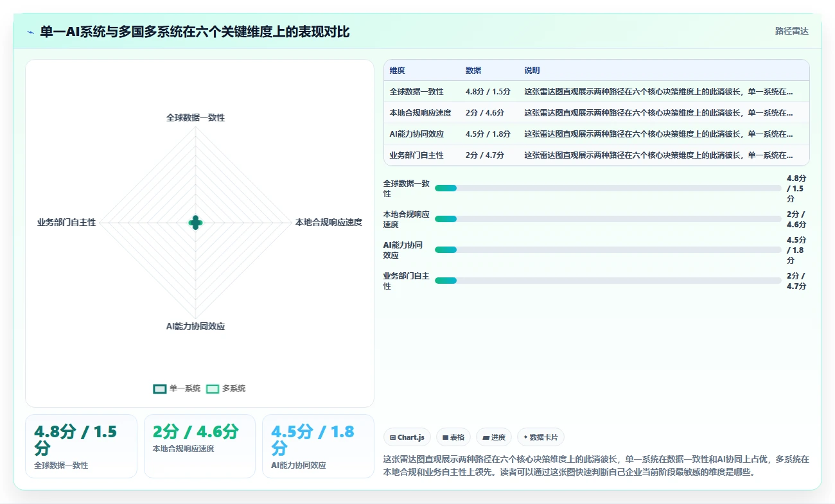Select the 本地合规响应速度 table row cell
This screenshot has width=835, height=504.
420,113
